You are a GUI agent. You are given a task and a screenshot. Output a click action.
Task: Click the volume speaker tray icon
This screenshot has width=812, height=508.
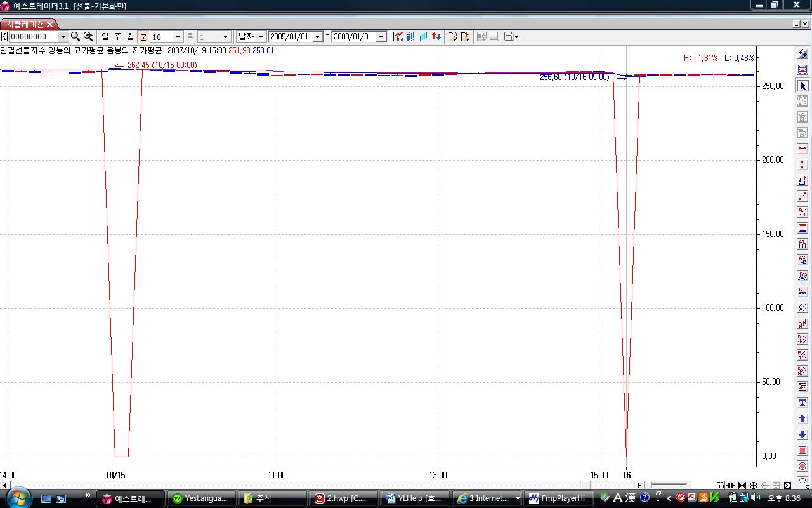click(756, 498)
